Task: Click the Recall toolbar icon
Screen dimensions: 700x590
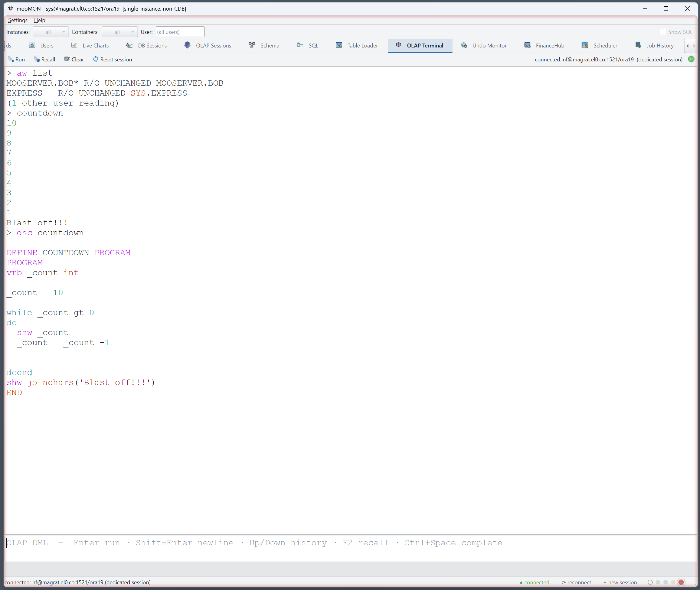Action: coord(37,59)
